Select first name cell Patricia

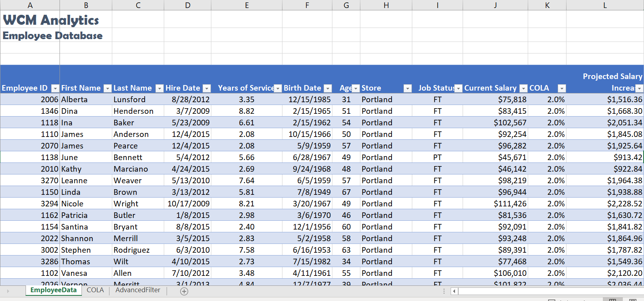[x=86, y=215]
